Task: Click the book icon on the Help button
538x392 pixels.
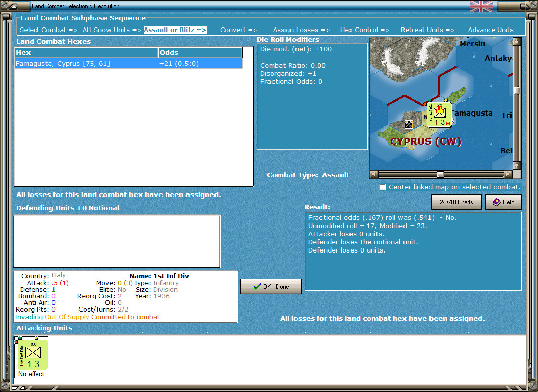Action: pyautogui.click(x=496, y=202)
